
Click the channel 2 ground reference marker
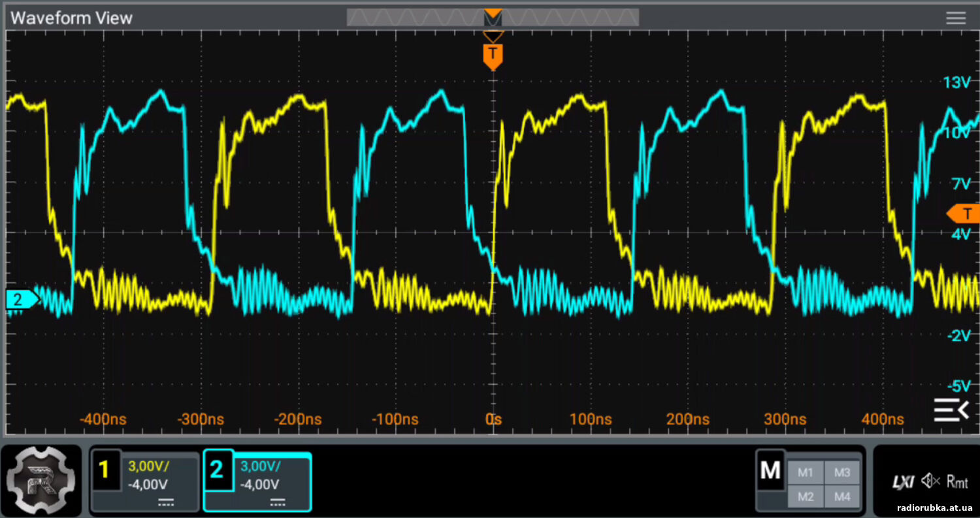coord(20,300)
